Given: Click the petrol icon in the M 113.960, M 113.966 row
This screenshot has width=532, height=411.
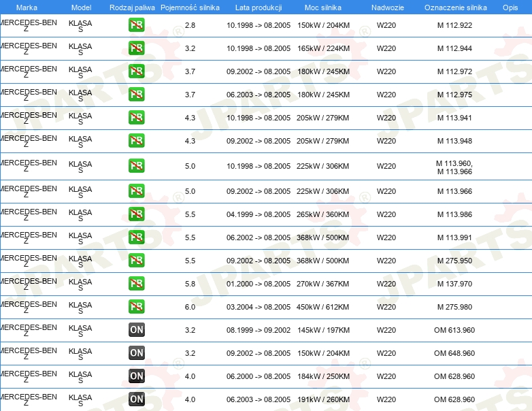Looking at the screenshot, I should tap(136, 165).
